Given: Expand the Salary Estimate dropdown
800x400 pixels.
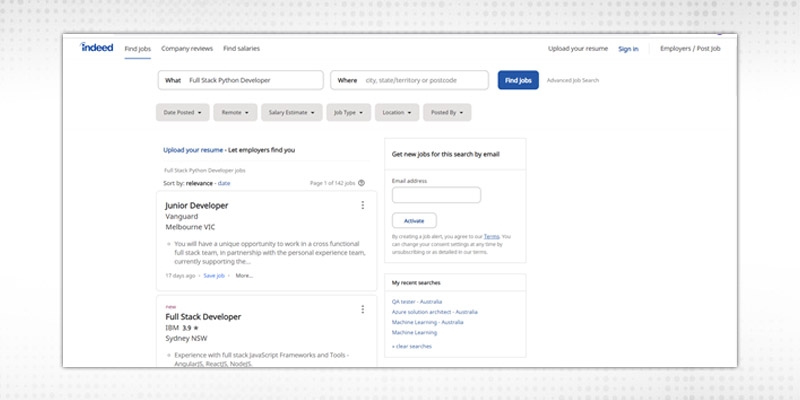Looking at the screenshot, I should [292, 113].
